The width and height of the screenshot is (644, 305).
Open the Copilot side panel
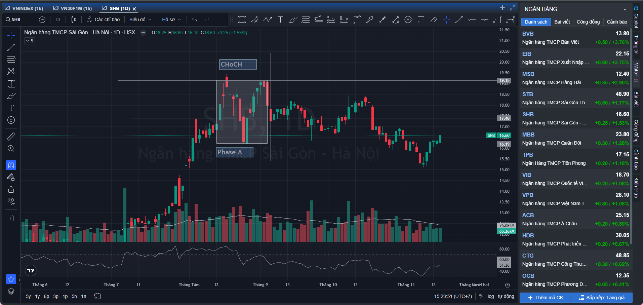(636, 17)
